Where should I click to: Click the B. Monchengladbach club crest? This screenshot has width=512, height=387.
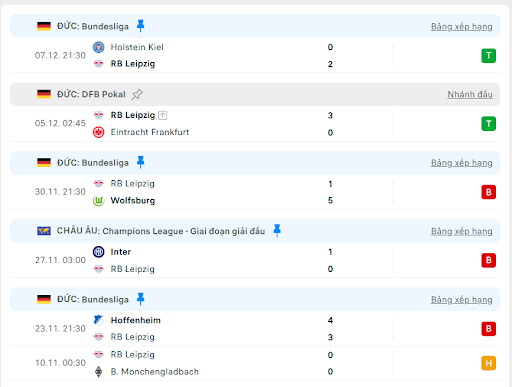click(98, 371)
